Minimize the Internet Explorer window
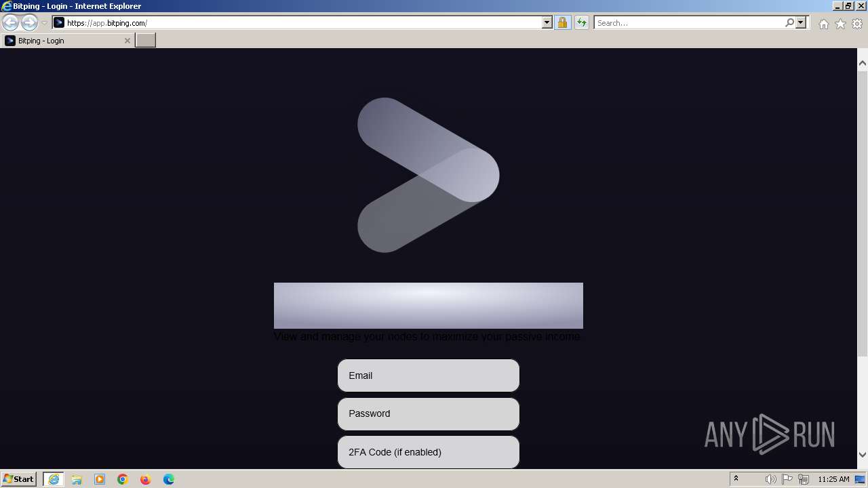Viewport: 868px width, 488px height. click(x=837, y=5)
